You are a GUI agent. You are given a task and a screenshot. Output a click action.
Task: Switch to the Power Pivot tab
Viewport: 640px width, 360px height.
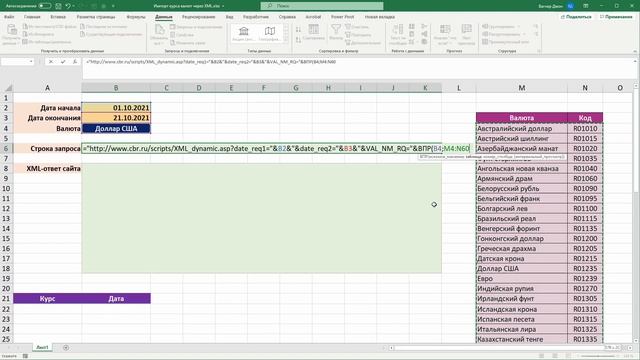click(342, 17)
